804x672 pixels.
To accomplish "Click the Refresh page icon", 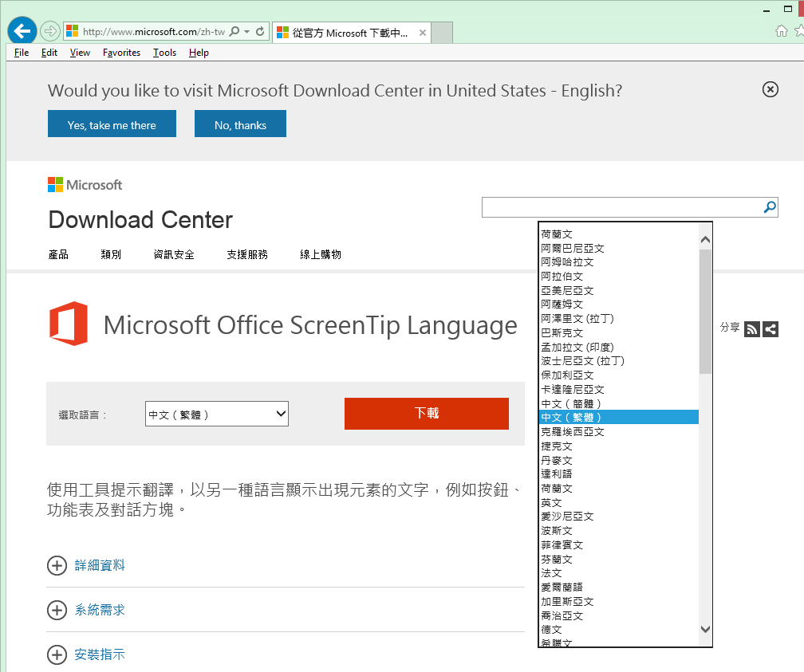I will (x=260, y=31).
